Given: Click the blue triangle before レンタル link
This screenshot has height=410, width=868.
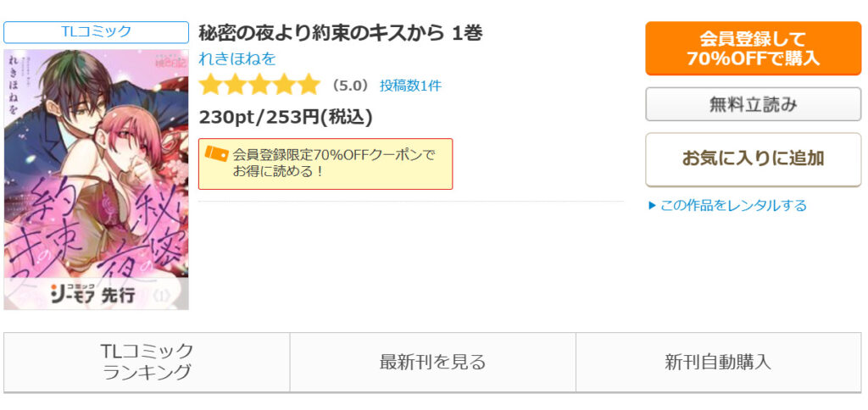Looking at the screenshot, I should tap(652, 206).
